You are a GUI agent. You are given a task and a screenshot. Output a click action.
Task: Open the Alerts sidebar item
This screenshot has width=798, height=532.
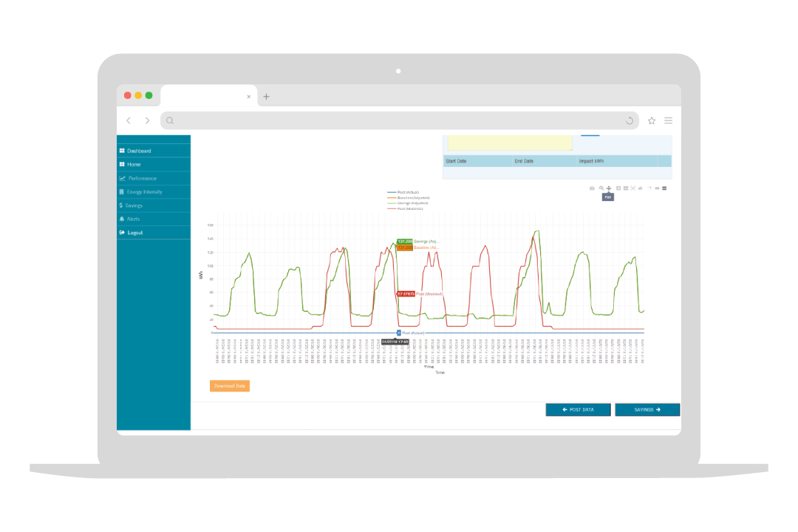coord(133,219)
